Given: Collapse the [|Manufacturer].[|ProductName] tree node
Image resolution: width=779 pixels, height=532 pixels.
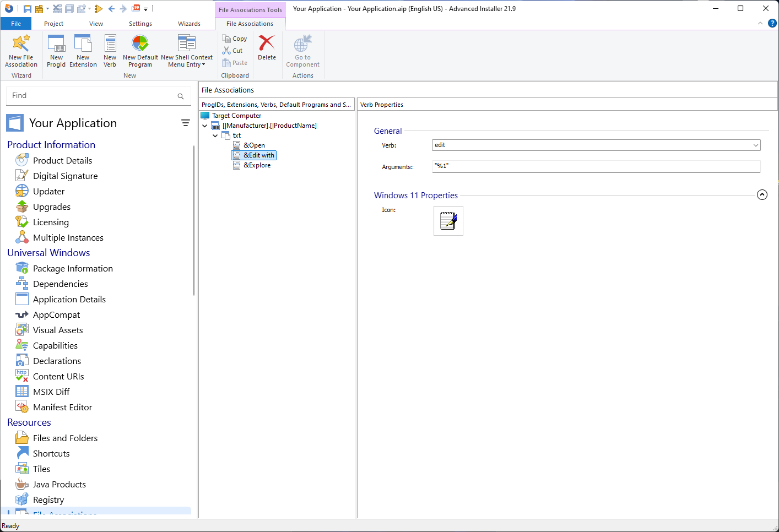Looking at the screenshot, I should [x=205, y=126].
